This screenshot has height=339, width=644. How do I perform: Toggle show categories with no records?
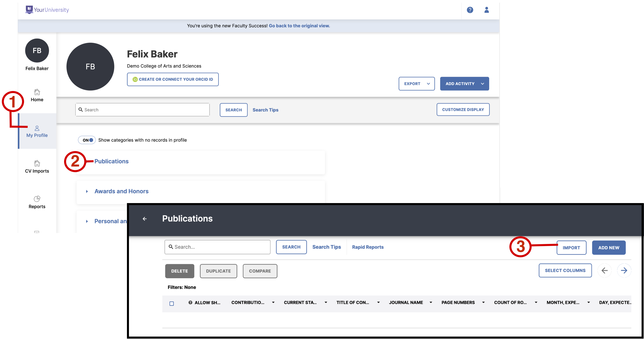[x=87, y=140]
